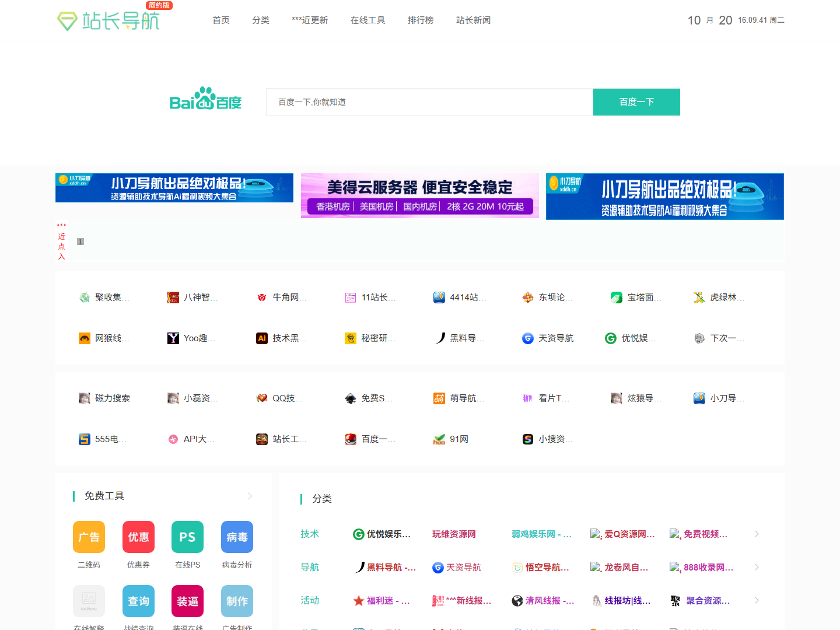840x630 pixels.
Task: Click the 牛角网 site favicon
Action: (x=262, y=297)
